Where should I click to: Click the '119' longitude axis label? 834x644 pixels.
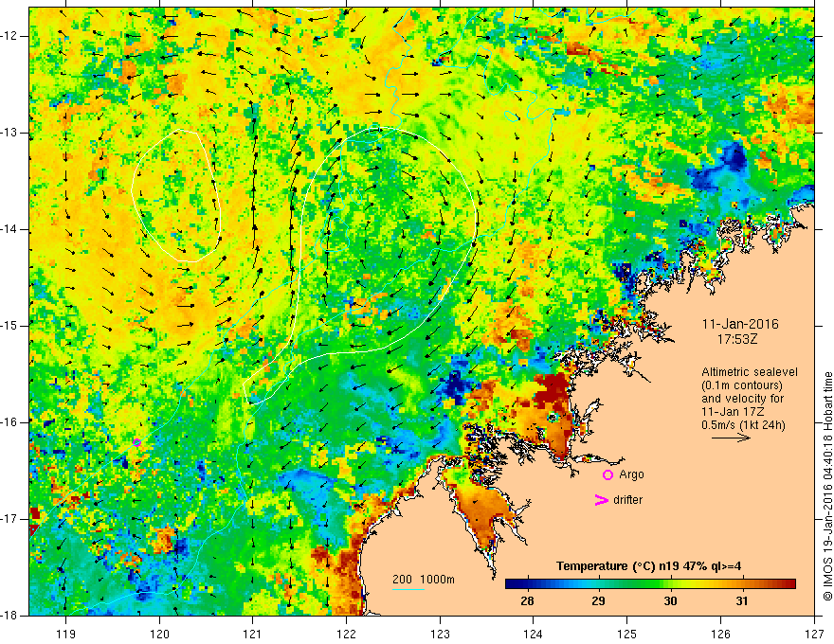[66, 634]
